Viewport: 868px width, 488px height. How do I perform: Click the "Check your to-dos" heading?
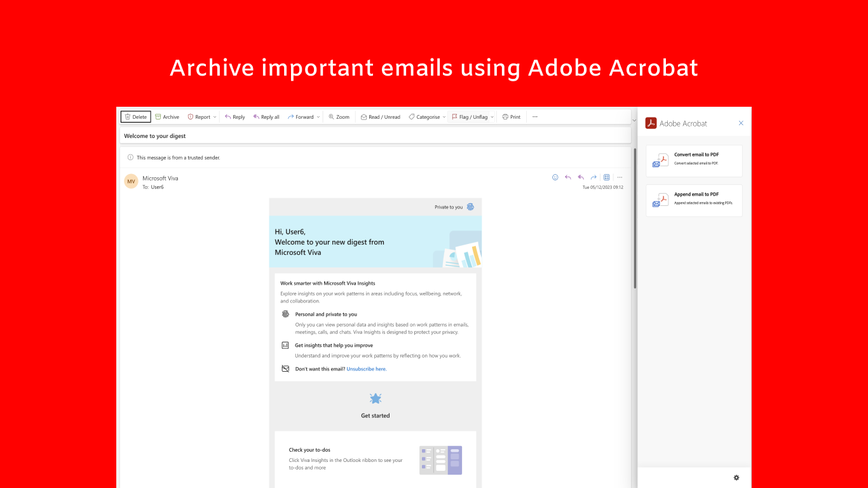[x=309, y=450]
